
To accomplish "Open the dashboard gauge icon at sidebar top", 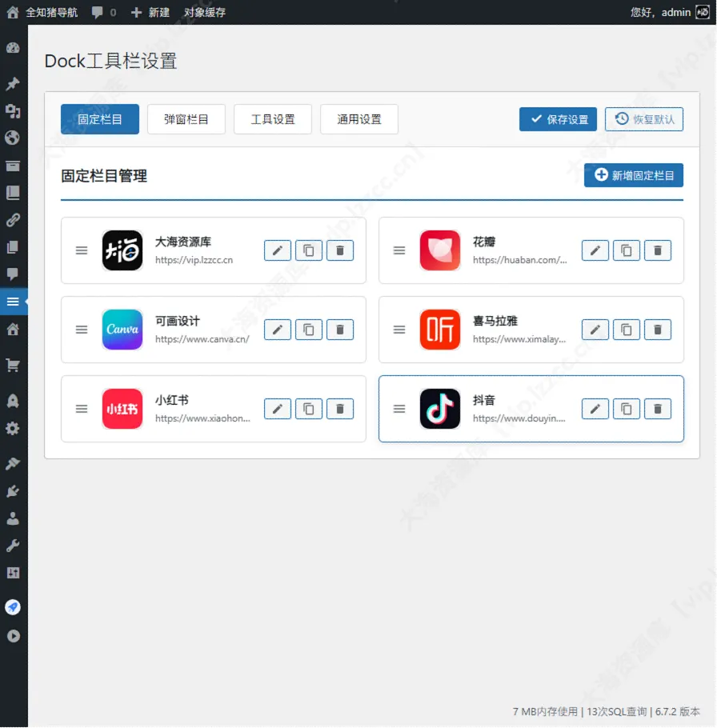I will [14, 48].
